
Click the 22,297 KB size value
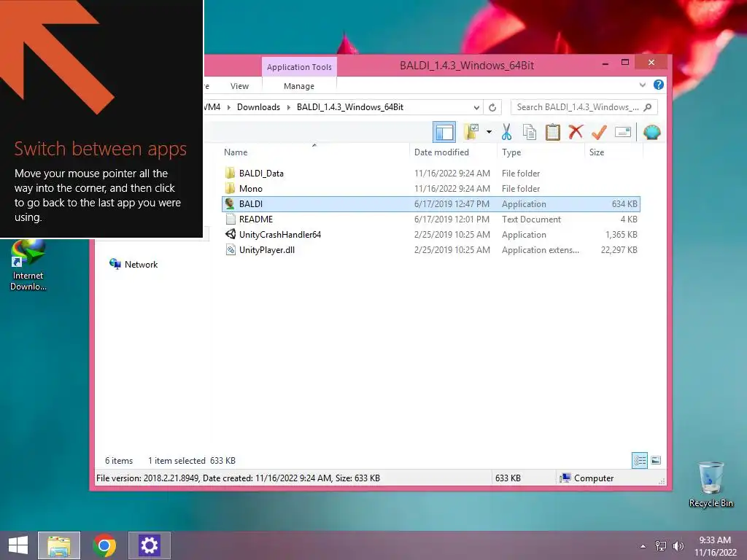(x=619, y=249)
